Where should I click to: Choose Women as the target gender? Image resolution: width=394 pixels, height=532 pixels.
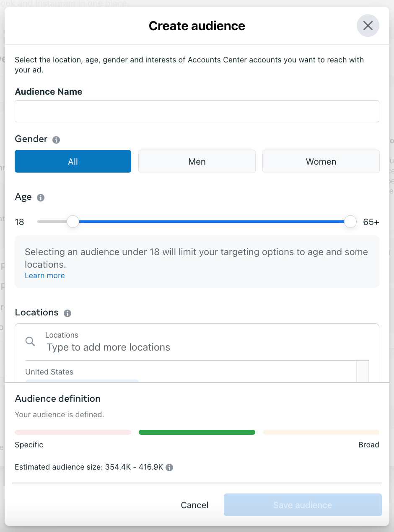[321, 162]
